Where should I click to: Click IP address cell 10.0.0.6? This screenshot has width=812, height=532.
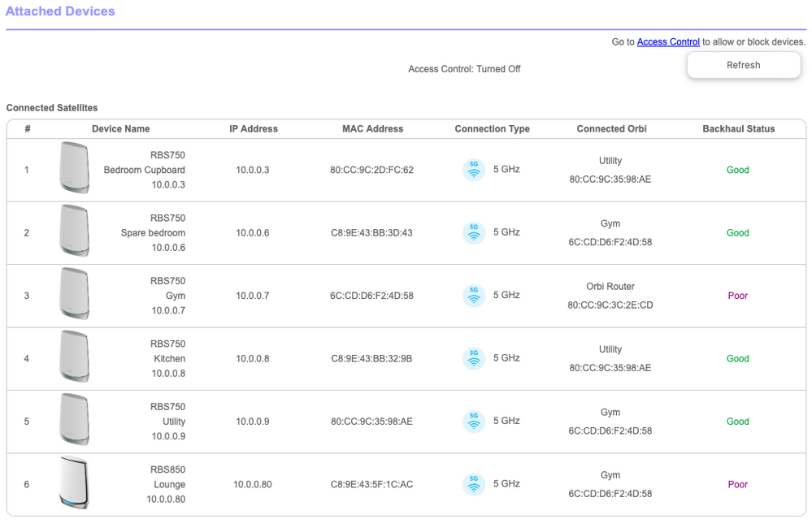pos(253,233)
